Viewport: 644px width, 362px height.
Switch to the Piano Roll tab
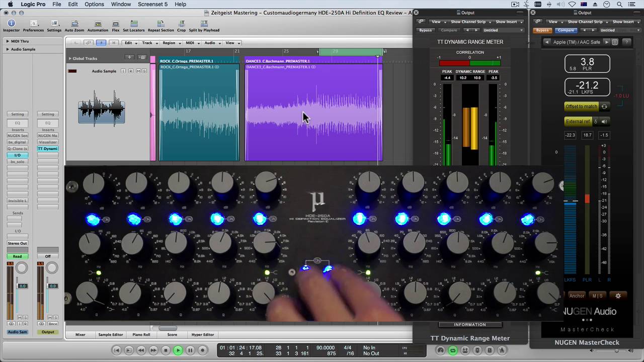point(141,334)
